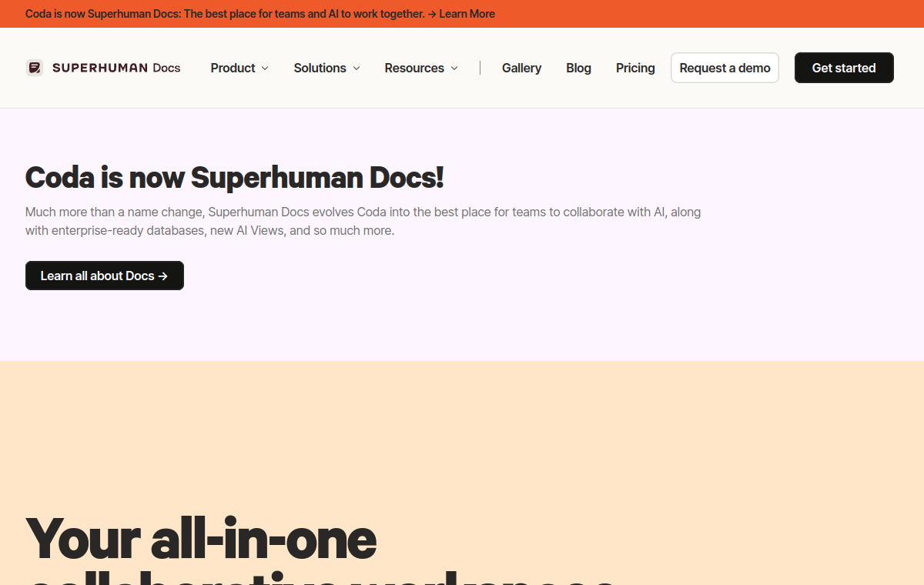Go to the Gallery page
The height and width of the screenshot is (585, 924).
521,68
